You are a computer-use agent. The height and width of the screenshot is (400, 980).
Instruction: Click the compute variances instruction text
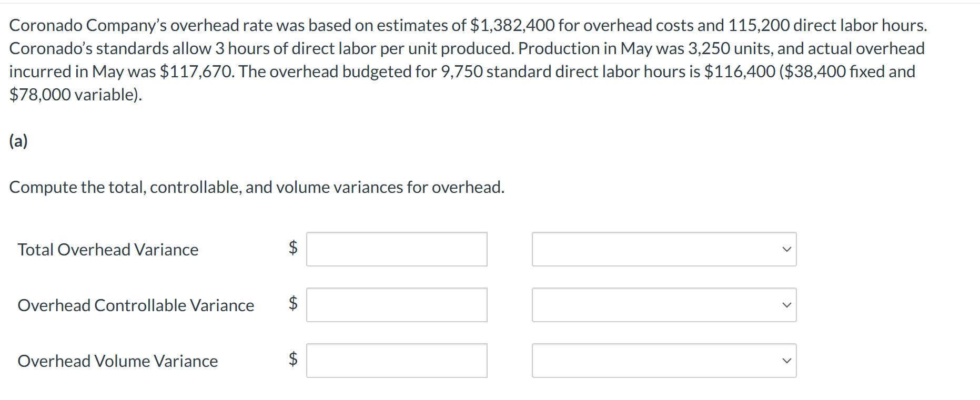257,187
